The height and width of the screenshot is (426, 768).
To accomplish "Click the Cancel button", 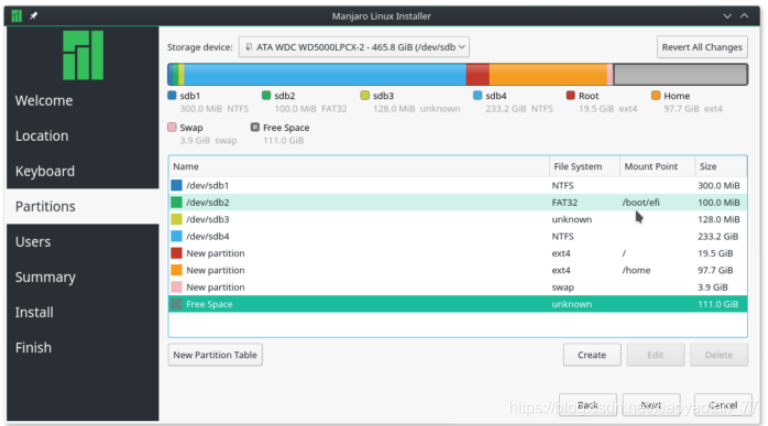I will [723, 405].
